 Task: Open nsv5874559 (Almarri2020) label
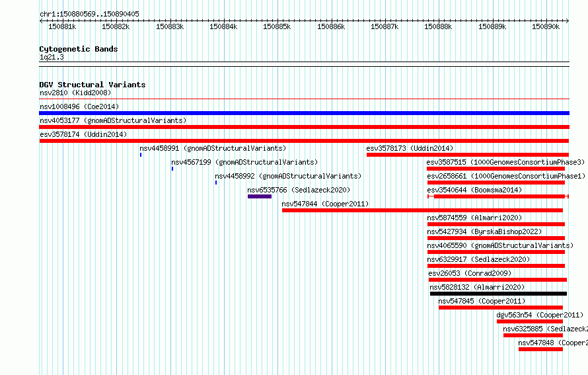(x=474, y=218)
